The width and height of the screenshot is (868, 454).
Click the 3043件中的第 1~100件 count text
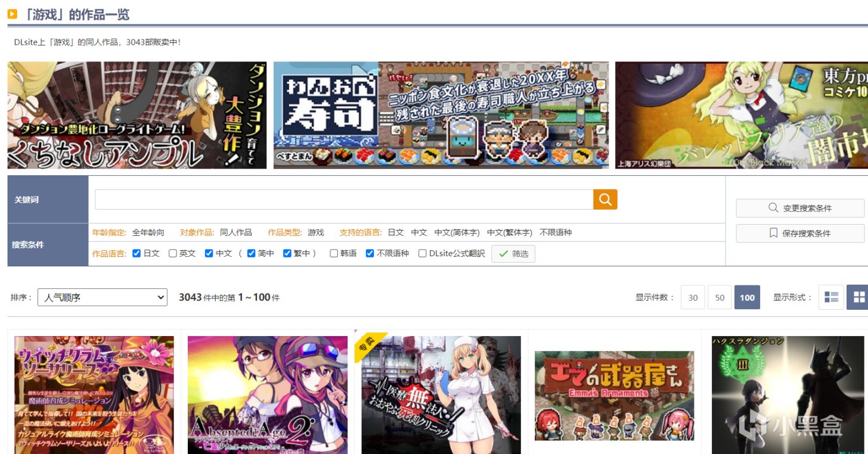pos(229,297)
